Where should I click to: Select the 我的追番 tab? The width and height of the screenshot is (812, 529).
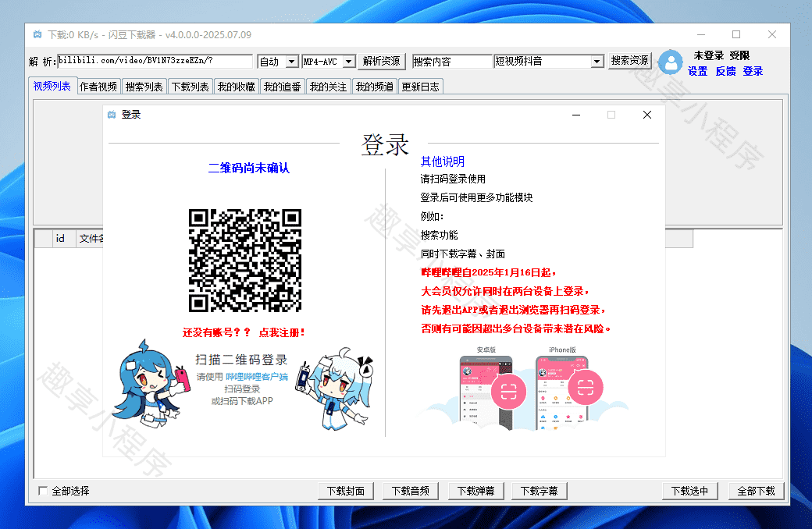282,87
